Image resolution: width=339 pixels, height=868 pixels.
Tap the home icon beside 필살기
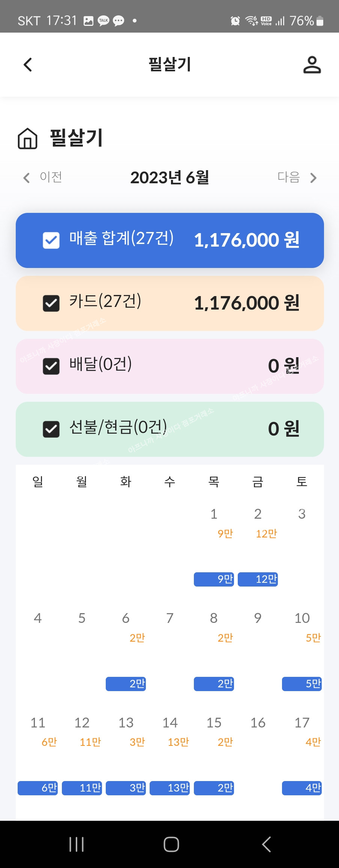click(28, 139)
